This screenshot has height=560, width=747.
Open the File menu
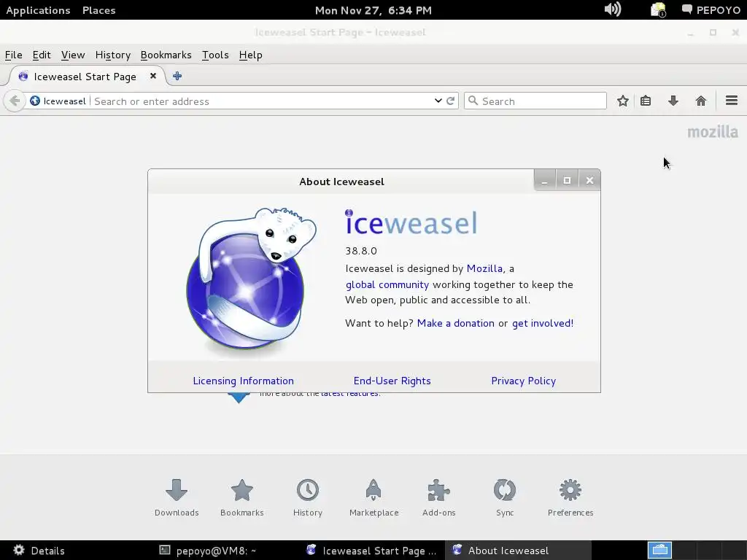[13, 55]
